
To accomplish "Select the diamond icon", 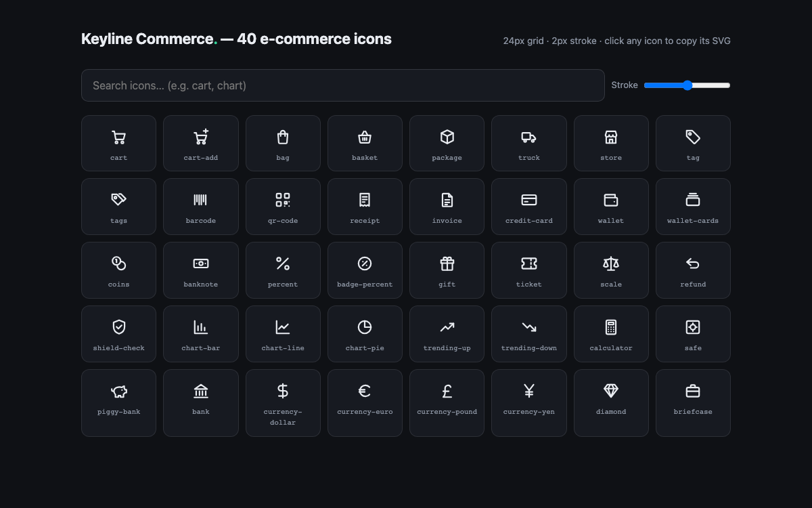I will point(611,403).
